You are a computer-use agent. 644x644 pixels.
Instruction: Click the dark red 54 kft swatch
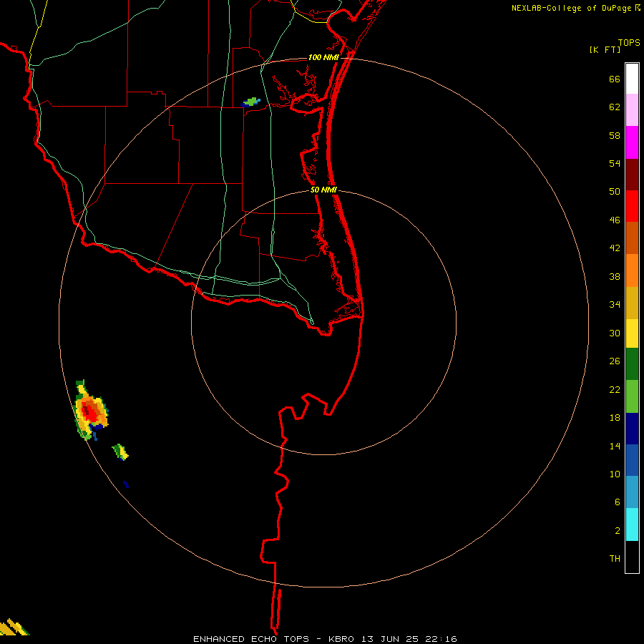(632, 175)
